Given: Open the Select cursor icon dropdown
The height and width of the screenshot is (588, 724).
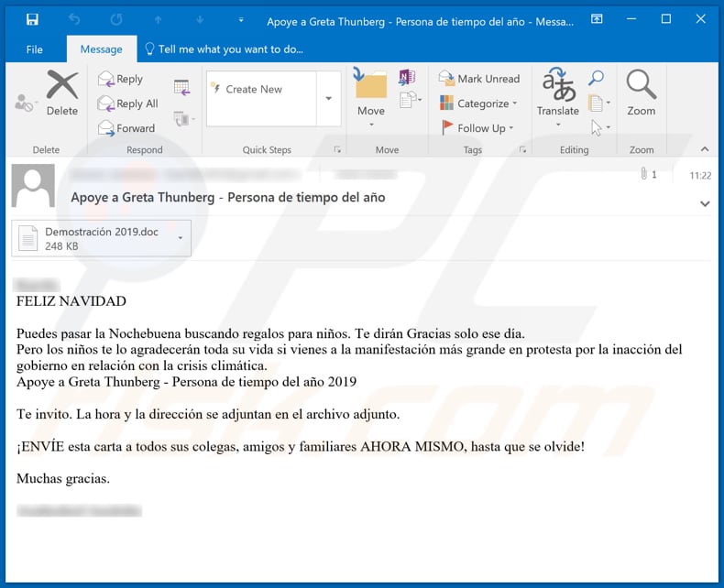Looking at the screenshot, I should click(599, 127).
